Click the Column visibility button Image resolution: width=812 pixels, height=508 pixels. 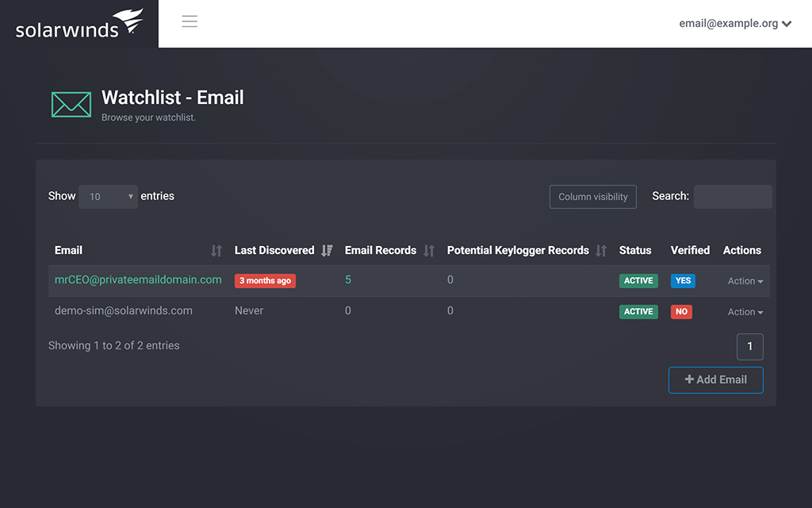(593, 197)
